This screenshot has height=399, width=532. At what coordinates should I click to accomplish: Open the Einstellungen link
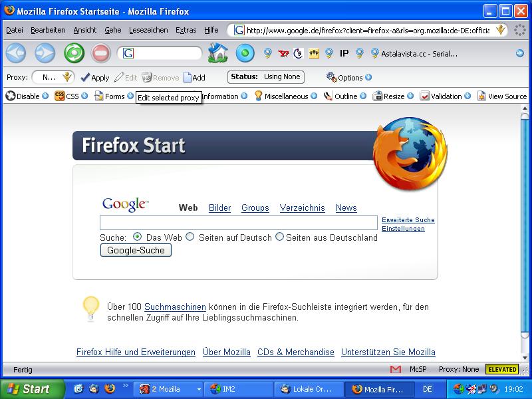[x=403, y=228]
